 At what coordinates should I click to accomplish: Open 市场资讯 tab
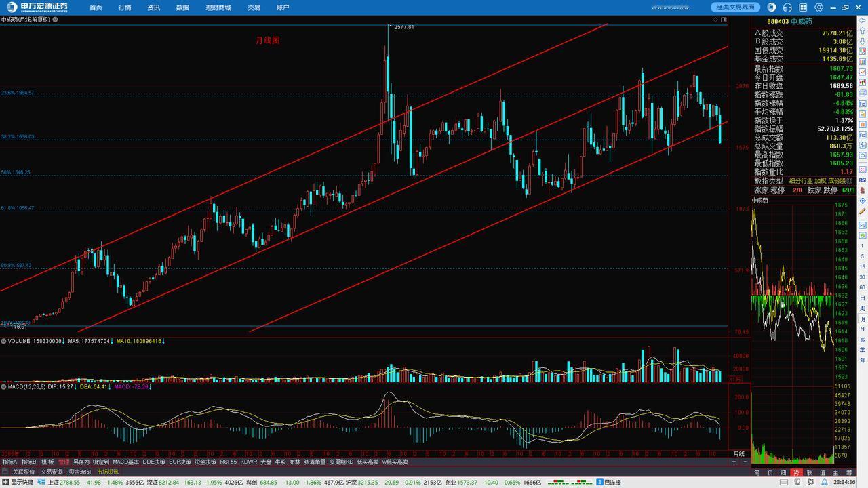click(108, 472)
